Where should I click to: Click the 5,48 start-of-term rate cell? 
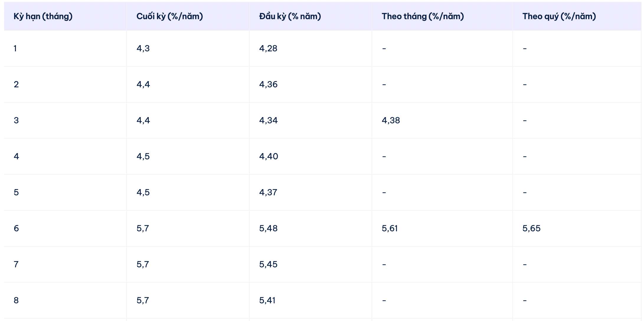[x=268, y=228]
